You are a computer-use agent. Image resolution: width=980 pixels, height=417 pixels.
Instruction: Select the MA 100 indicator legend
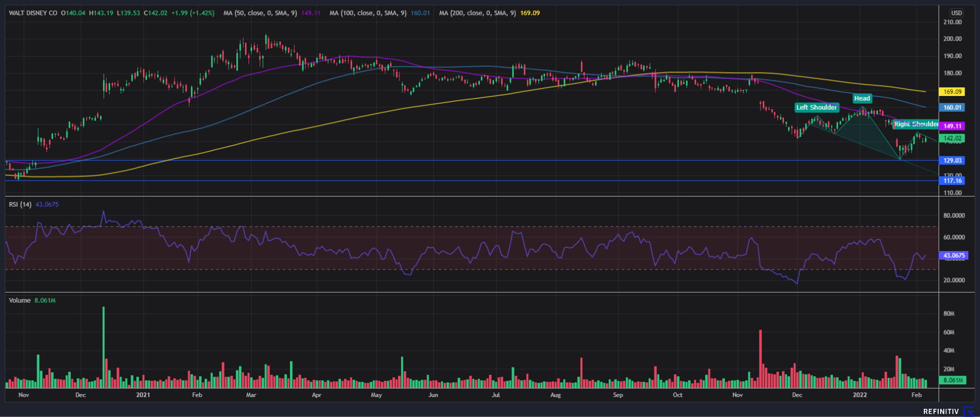pyautogui.click(x=367, y=13)
